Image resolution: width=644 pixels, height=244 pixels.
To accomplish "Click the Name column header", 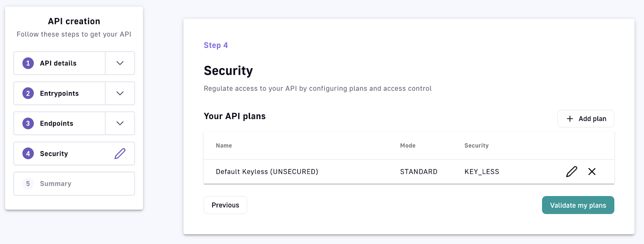I will [x=224, y=146].
